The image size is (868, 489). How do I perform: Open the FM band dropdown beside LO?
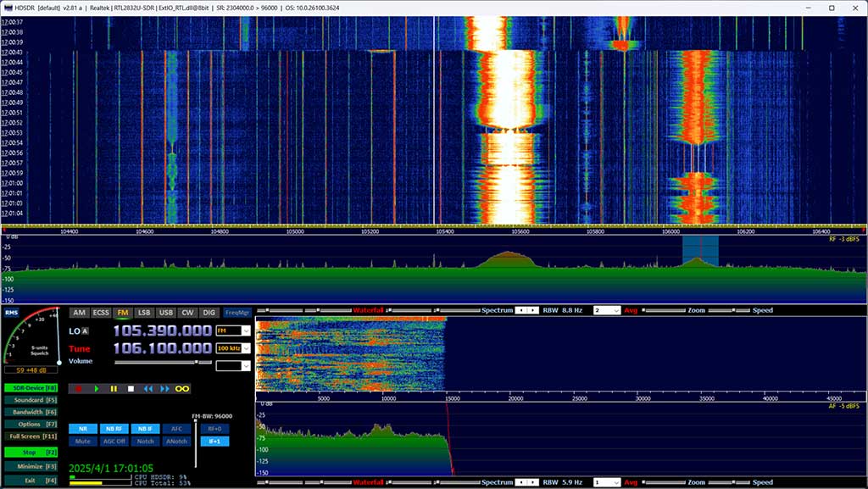coord(233,331)
